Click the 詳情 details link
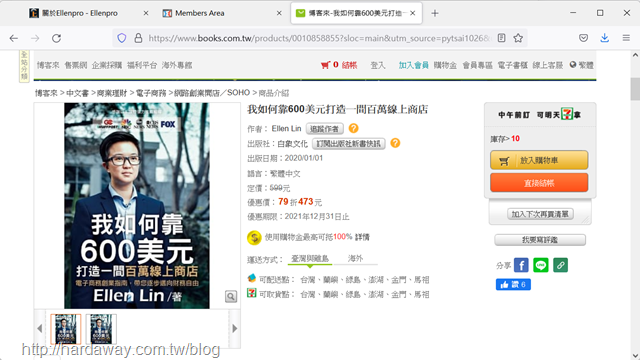The image size is (640, 360). coord(362,237)
